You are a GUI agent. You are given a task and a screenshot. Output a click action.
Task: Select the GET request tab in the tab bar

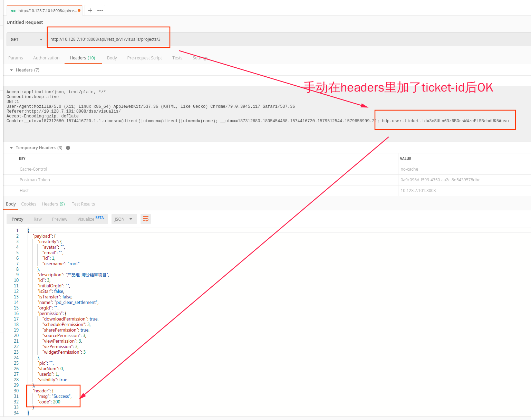[x=45, y=10]
